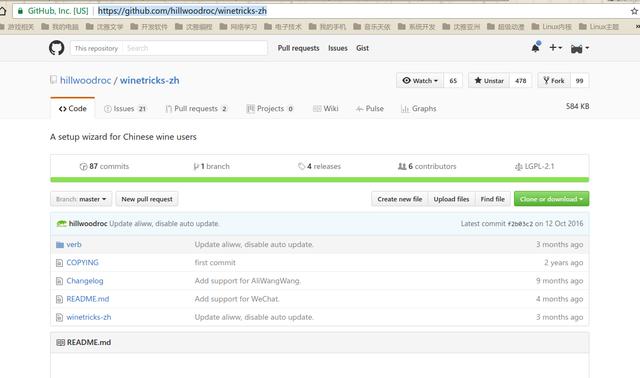640x378 pixels.
Task: Open the Wiki tab
Action: coord(326,109)
